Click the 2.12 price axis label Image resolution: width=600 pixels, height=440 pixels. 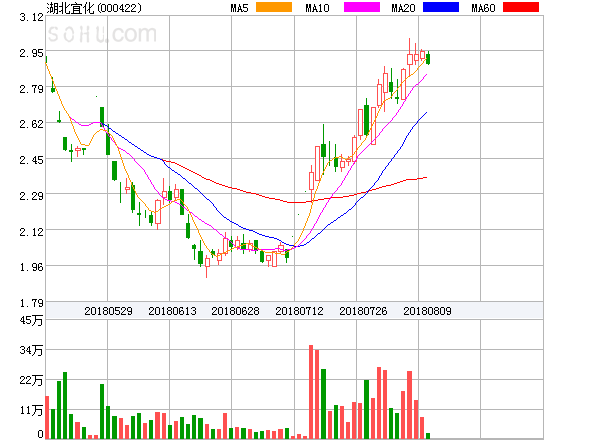tap(31, 231)
